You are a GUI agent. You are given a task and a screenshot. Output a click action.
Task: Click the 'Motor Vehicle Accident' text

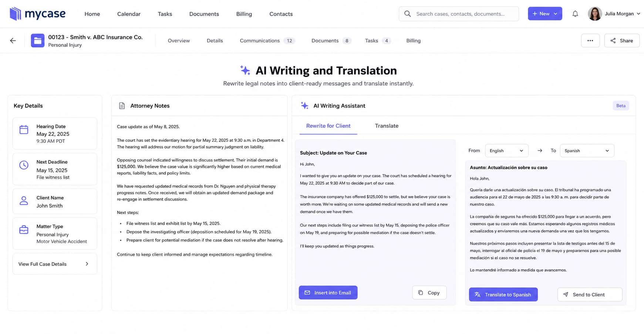coord(62,242)
